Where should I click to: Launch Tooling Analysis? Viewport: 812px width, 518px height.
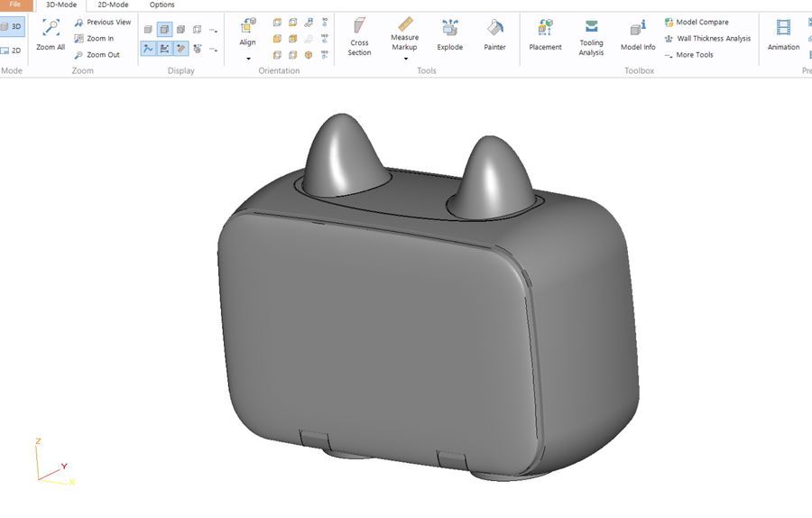[x=591, y=36]
